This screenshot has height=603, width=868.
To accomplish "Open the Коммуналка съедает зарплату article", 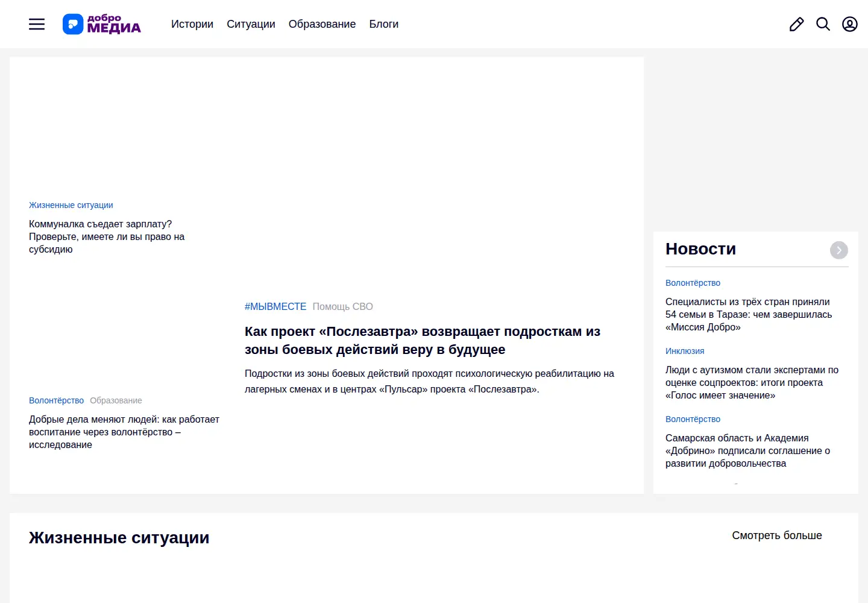I will 107,236.
